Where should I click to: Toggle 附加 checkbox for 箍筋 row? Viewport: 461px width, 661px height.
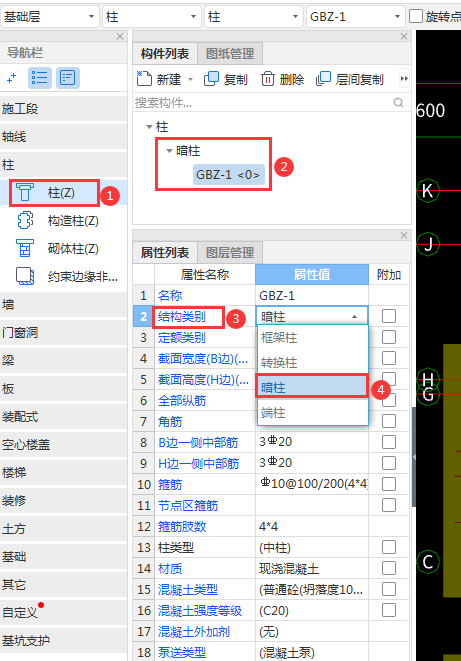pyautogui.click(x=389, y=484)
